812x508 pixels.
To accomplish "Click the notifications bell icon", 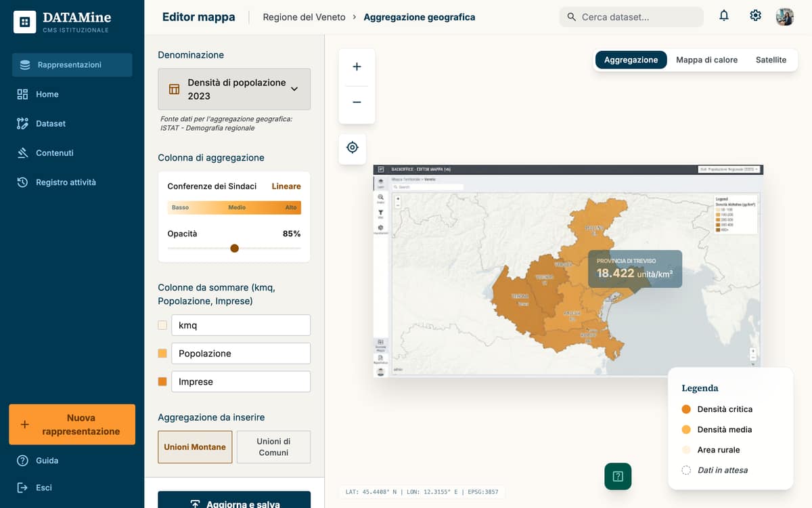I will click(724, 16).
